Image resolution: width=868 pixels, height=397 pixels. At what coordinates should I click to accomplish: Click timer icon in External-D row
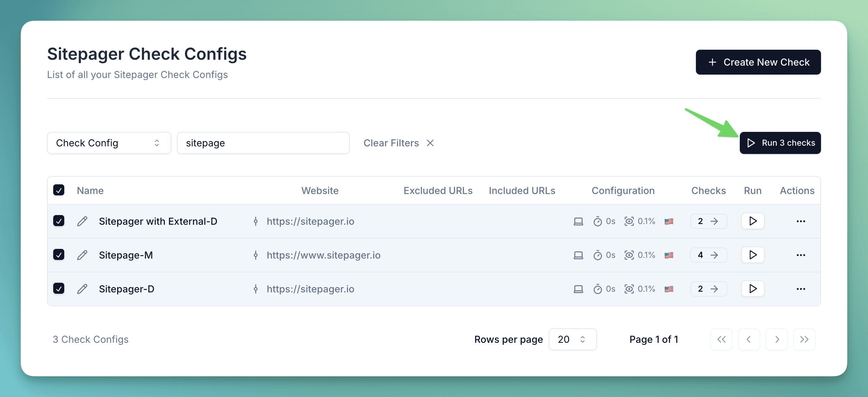click(x=598, y=221)
